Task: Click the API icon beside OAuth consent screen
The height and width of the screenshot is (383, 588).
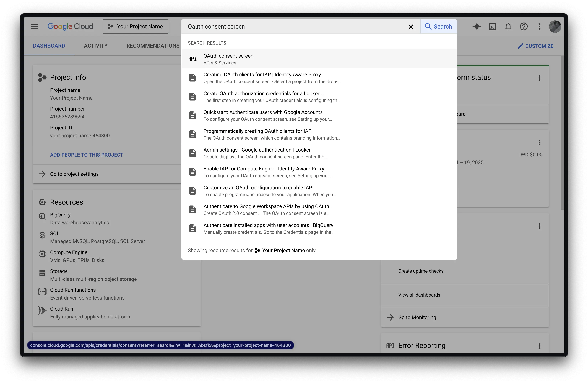Action: pyautogui.click(x=192, y=59)
